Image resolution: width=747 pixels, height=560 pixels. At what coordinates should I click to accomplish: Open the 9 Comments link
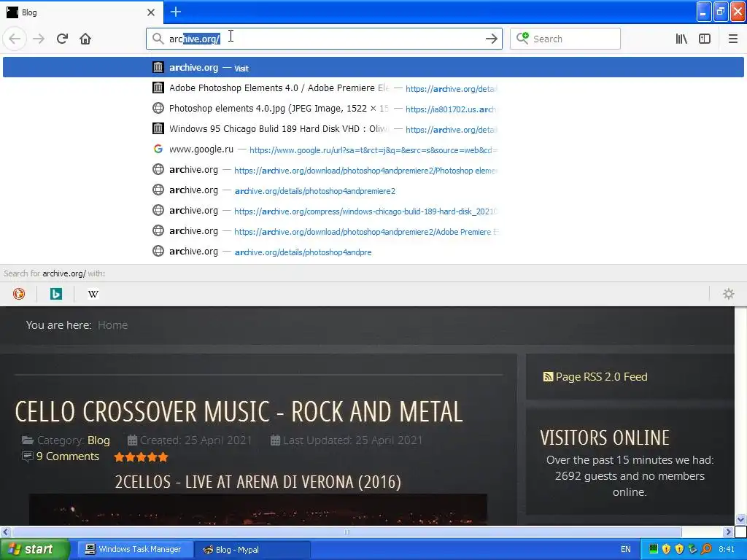[68, 456]
